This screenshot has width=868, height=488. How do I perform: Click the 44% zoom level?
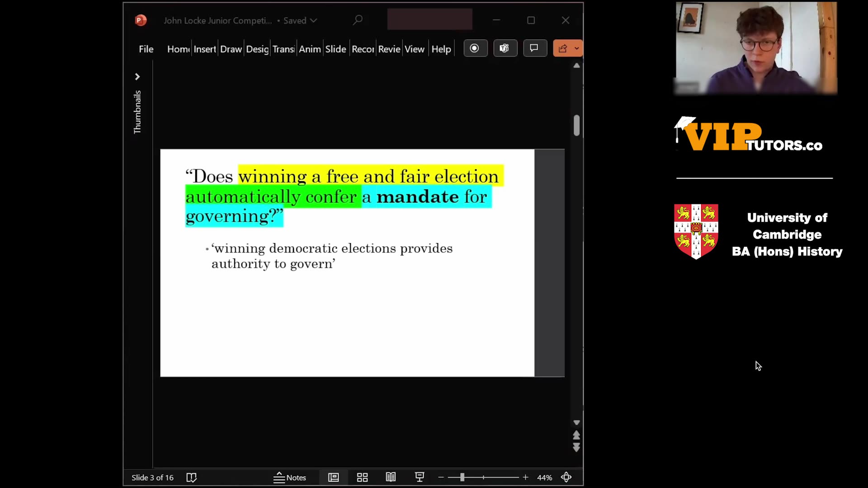[544, 478]
